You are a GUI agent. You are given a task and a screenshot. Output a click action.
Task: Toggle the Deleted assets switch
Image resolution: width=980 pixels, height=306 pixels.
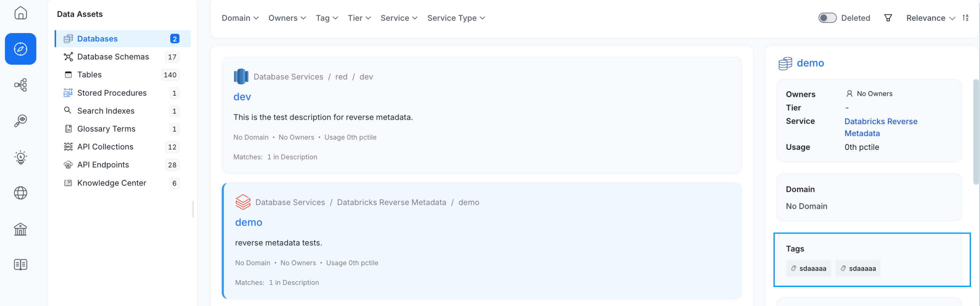point(827,17)
